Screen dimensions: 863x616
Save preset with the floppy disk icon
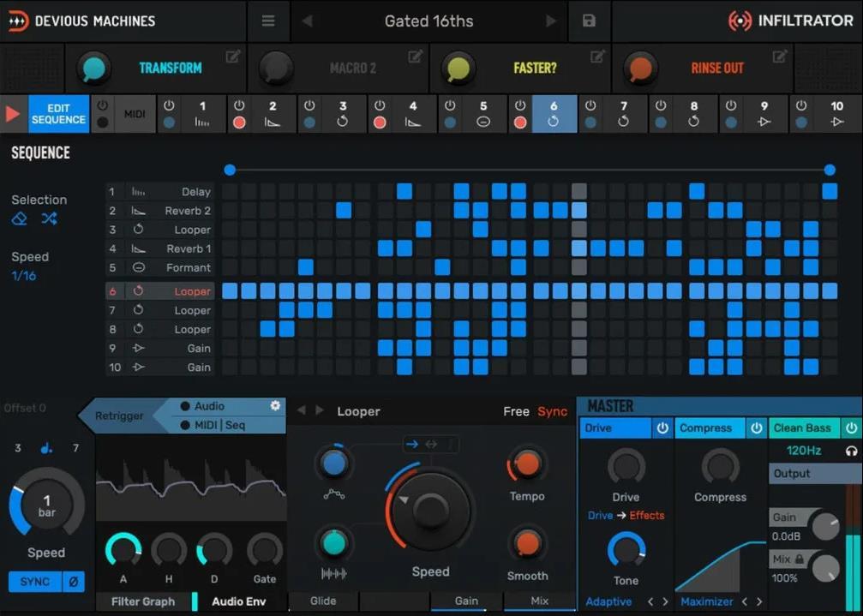pos(589,21)
